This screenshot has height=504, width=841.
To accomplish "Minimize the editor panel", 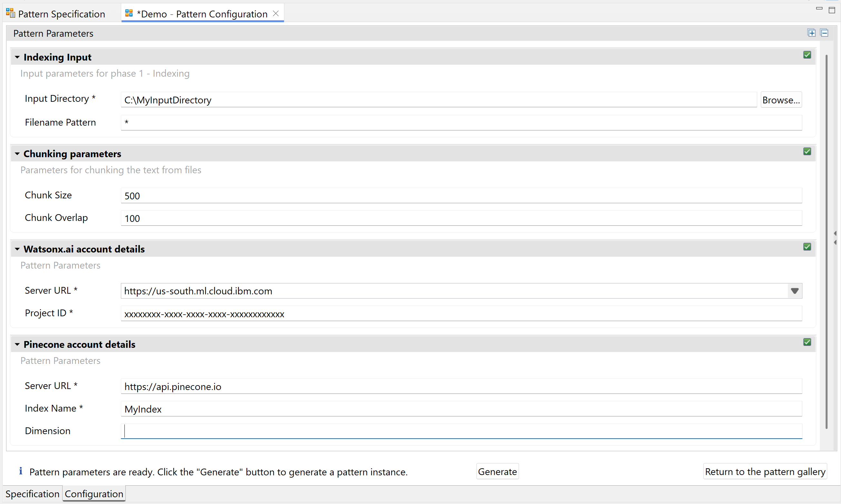I will click(x=819, y=8).
